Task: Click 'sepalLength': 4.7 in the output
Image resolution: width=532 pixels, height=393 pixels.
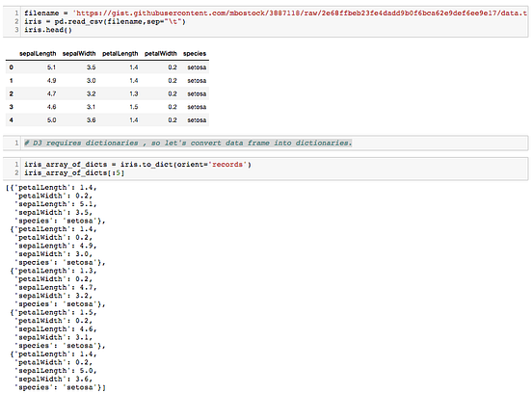Action: (x=56, y=288)
